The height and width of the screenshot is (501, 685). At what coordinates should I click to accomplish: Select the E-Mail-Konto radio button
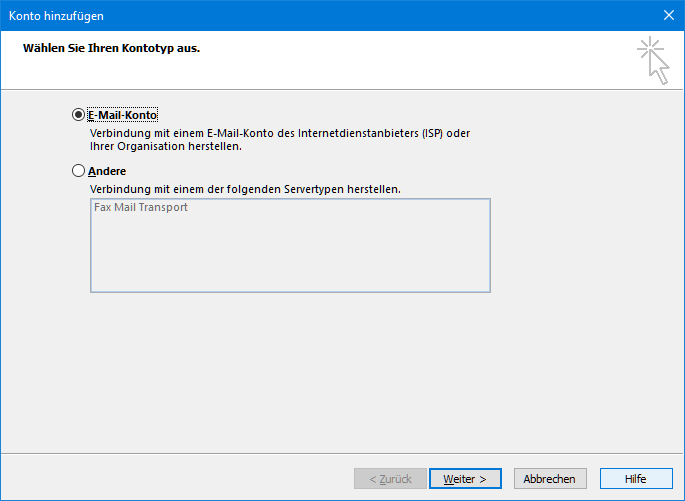[x=79, y=115]
